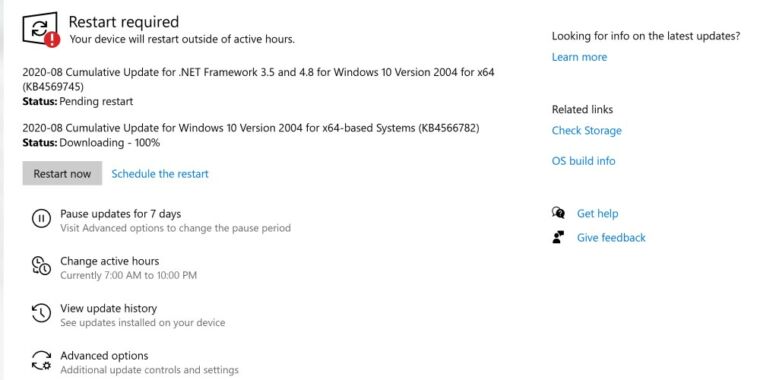Click the pause updates circle icon
The width and height of the screenshot is (760, 380).
41,219
